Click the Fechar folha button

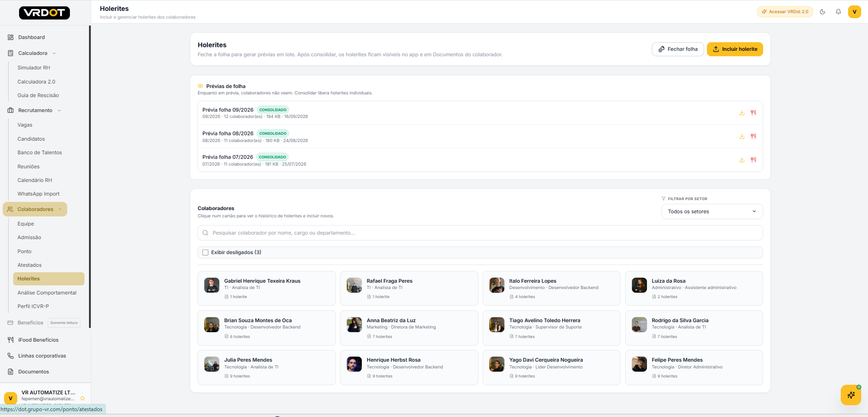pos(678,49)
